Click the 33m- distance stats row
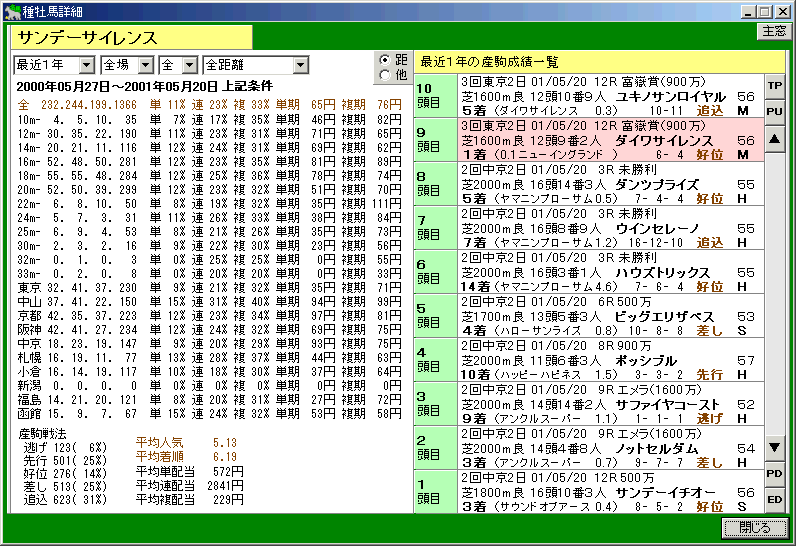Viewport: 796px width, 546px height. tap(209, 274)
